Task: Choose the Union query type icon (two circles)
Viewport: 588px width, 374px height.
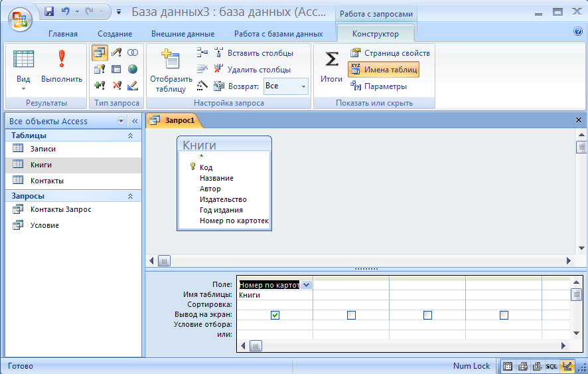Action: click(x=132, y=52)
